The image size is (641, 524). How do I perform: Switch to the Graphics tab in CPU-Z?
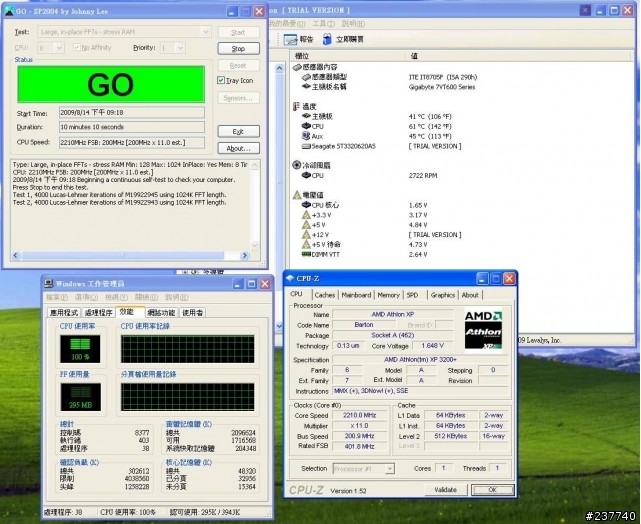pyautogui.click(x=443, y=295)
